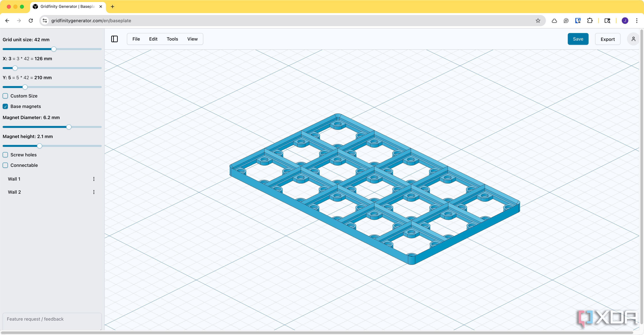Open the Chrome three-dot menu
Viewport: 644px width, 335px height.
click(636, 20)
